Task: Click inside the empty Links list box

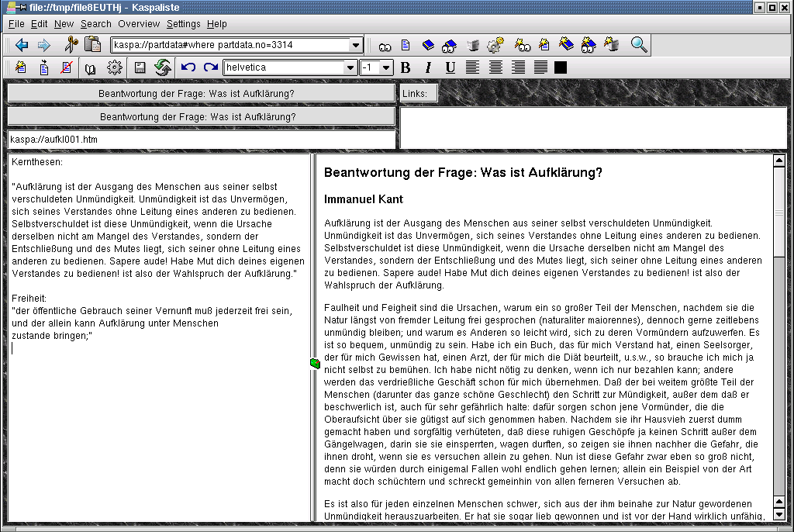Action: (x=593, y=127)
